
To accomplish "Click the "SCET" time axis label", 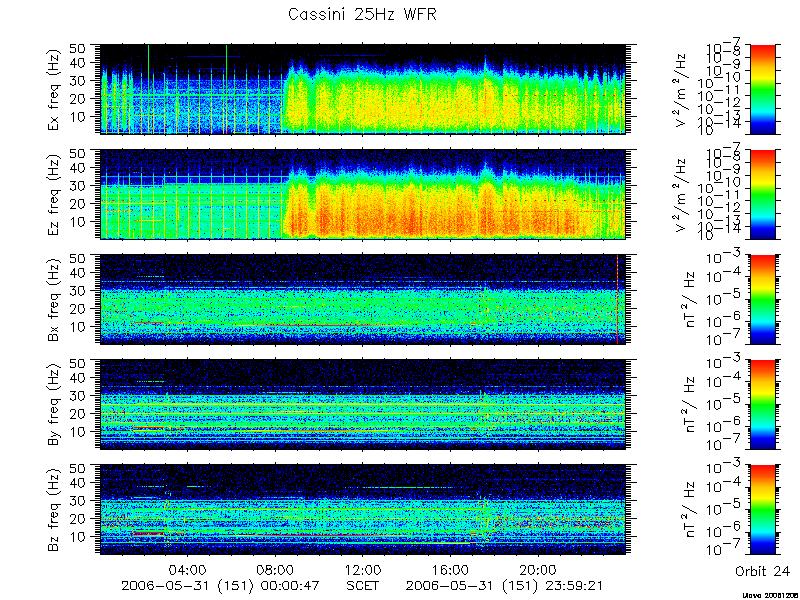I will (x=363, y=586).
